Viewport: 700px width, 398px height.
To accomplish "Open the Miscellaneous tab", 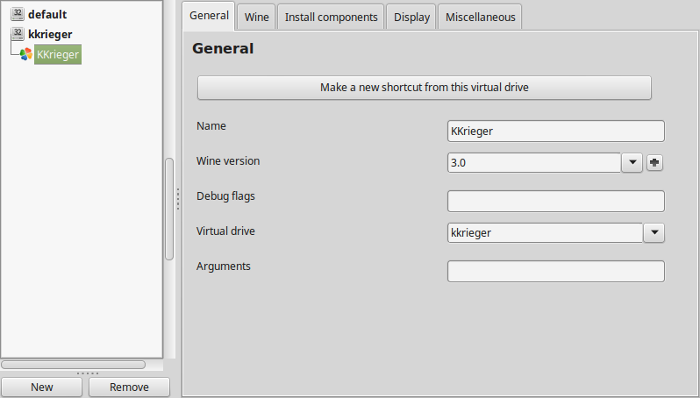I will (x=480, y=17).
